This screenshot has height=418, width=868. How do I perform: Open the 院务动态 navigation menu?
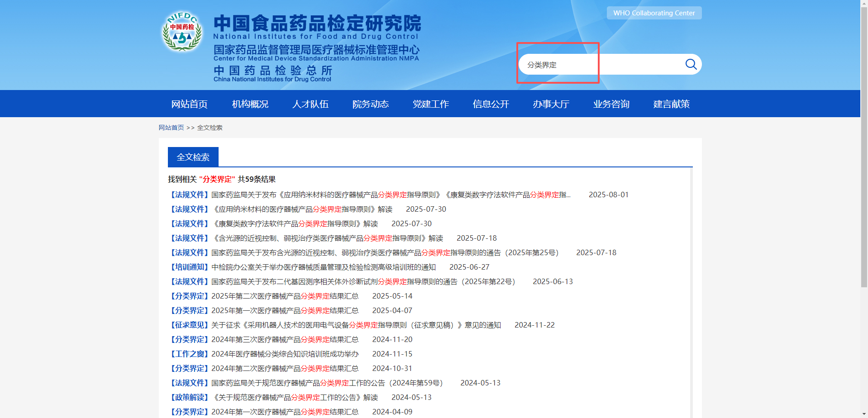370,104
